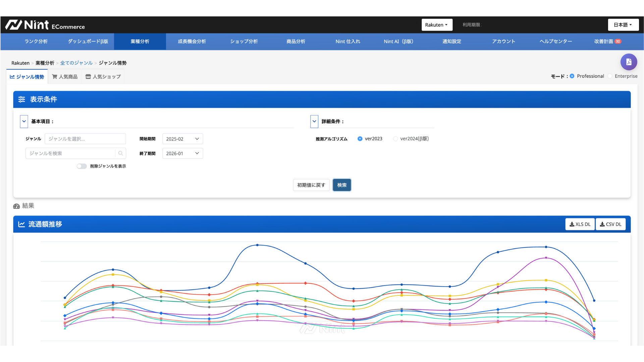Viewport: 644px width, 362px height.
Task: Click the shopping cart icon on 人気商品 tab
Action: pos(55,76)
